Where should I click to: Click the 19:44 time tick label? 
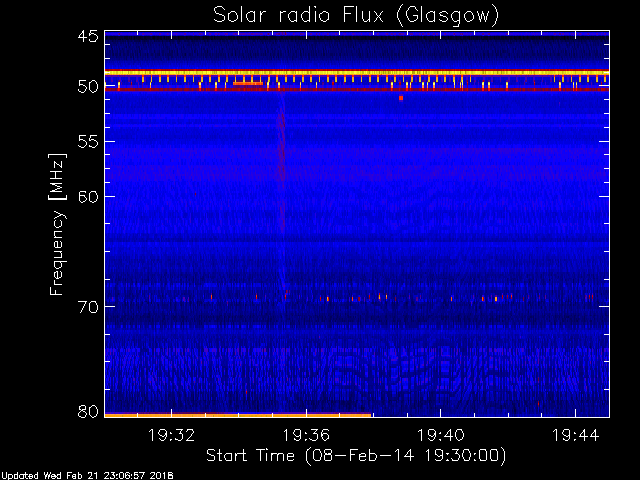tap(576, 435)
